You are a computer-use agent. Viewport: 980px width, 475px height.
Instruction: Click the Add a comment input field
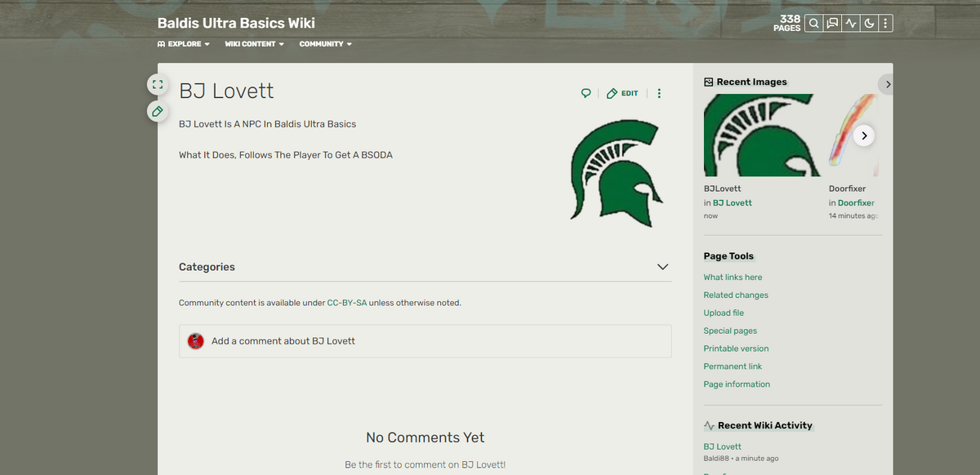pyautogui.click(x=425, y=341)
